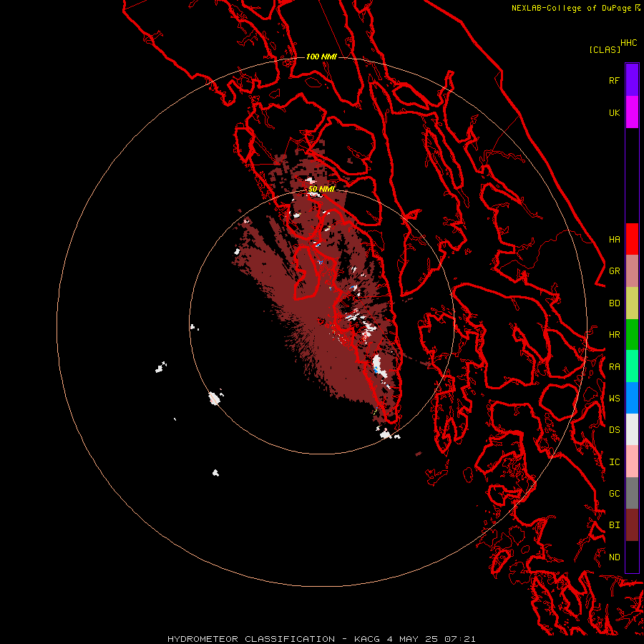Image resolution: width=644 pixels, height=644 pixels.
Task: Select the WS blue legend swatch
Action: [632, 398]
